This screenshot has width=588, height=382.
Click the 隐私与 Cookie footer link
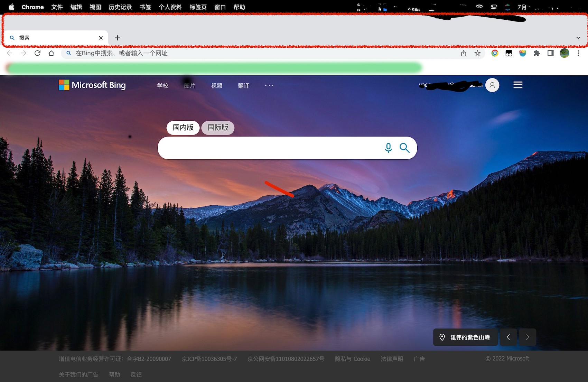(x=352, y=359)
